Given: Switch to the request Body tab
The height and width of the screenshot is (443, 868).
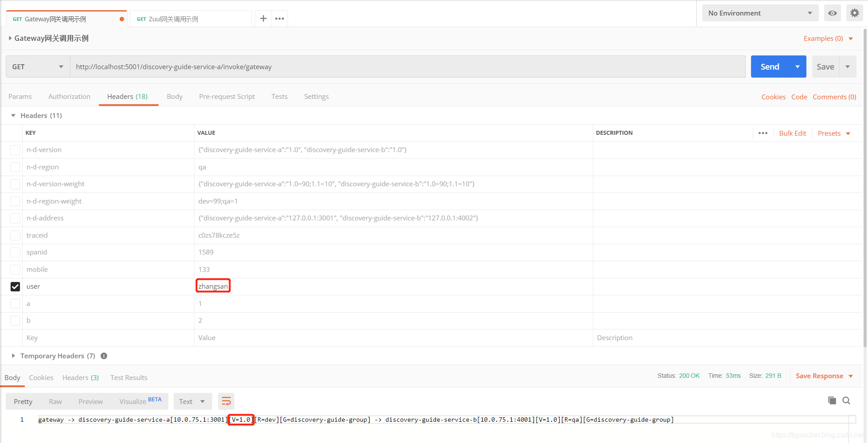Looking at the screenshot, I should [x=175, y=96].
